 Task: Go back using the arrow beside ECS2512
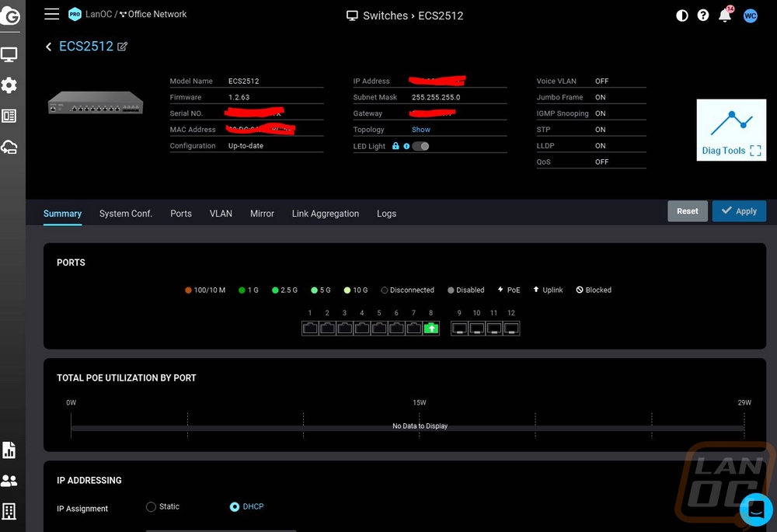click(48, 47)
